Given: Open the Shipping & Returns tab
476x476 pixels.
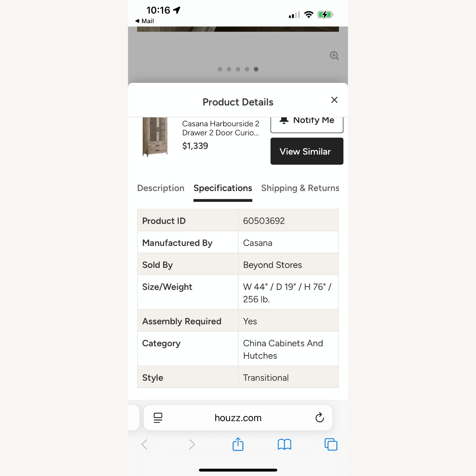Looking at the screenshot, I should 300,188.
